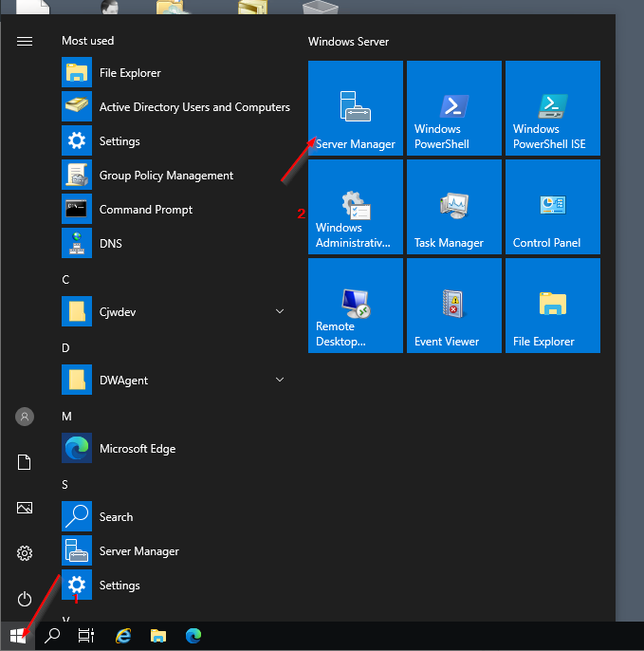This screenshot has width=644, height=651.
Task: Launch the Task Manager tile
Action: point(454,207)
